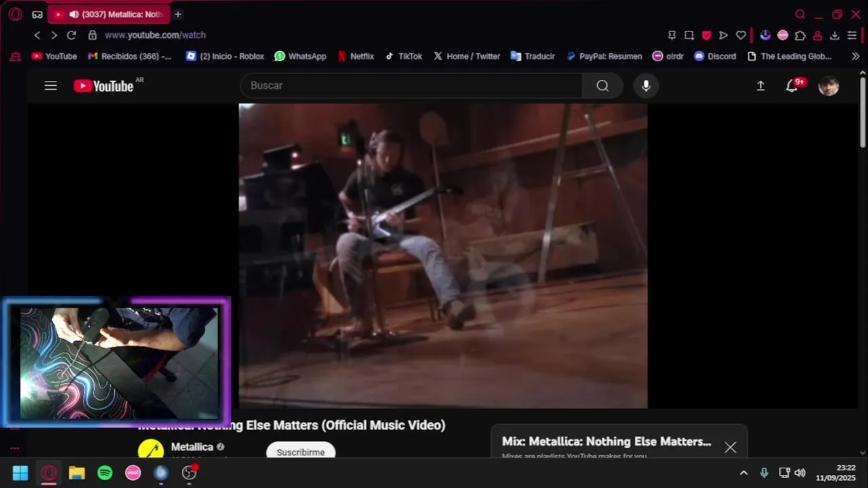Mute audio via tab speaker icon
Viewport: 868px width, 488px height.
(74, 14)
